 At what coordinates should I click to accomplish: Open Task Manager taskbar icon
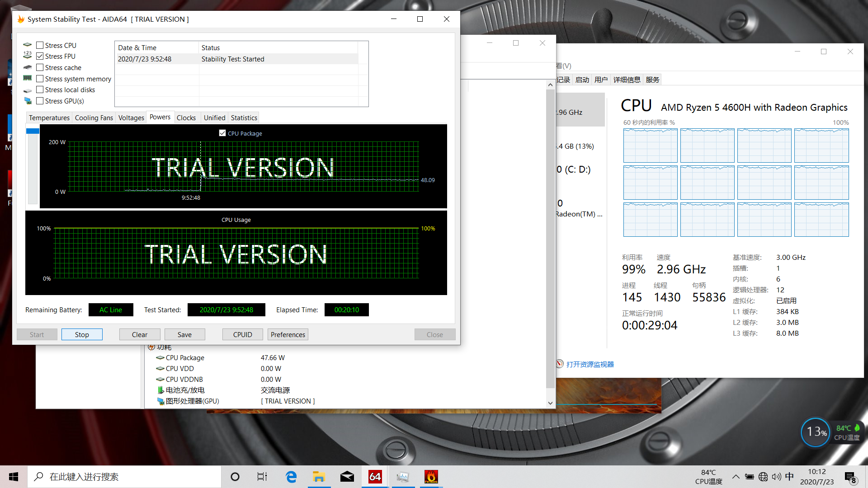tap(403, 477)
